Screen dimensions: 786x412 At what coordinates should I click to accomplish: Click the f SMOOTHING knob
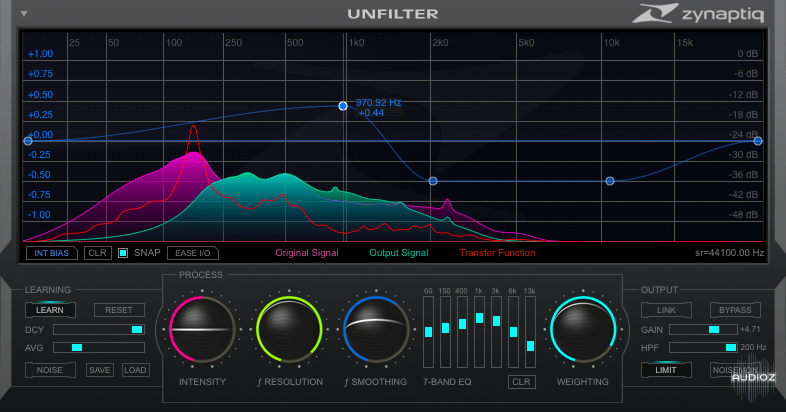[x=376, y=329]
